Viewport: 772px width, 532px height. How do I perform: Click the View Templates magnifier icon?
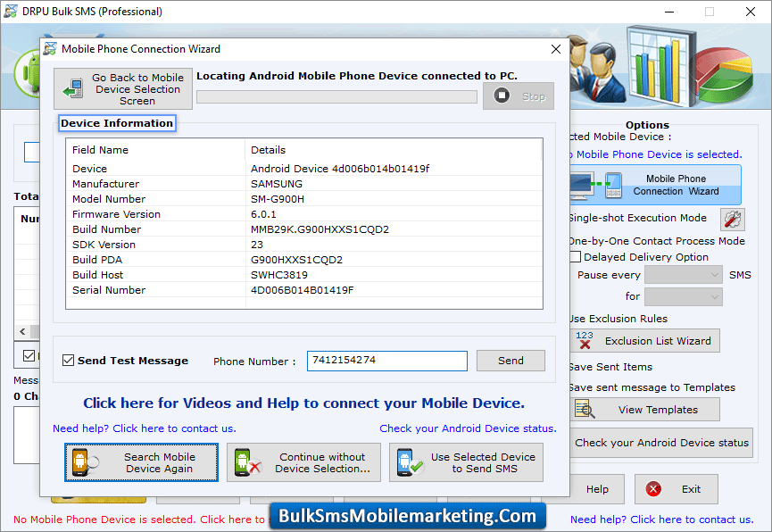tap(585, 410)
